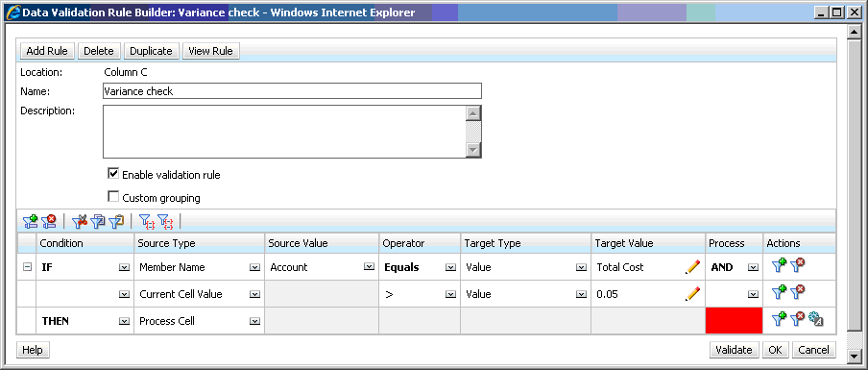Click the Cut condition scissors icon
This screenshot has width=868, height=370.
pos(80,222)
